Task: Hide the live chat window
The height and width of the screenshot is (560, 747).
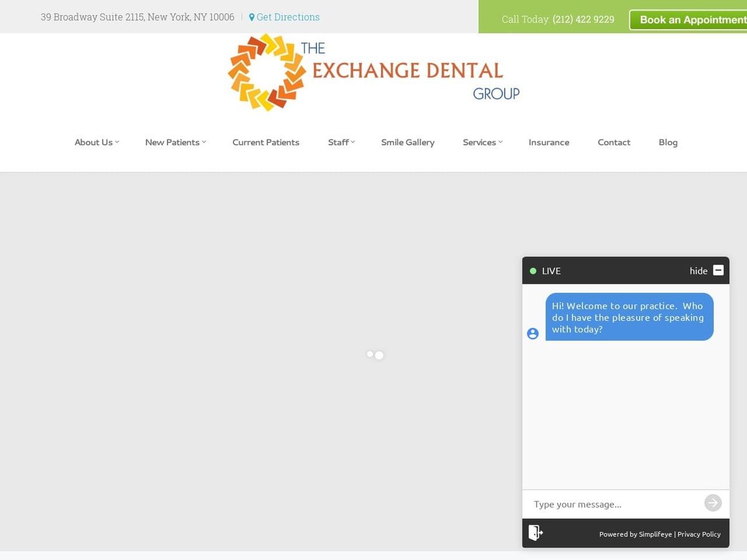Action: pyautogui.click(x=698, y=271)
